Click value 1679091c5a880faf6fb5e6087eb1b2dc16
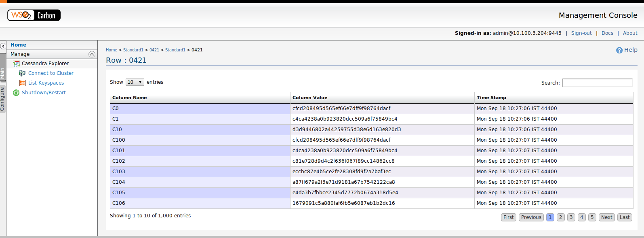644x238 pixels. click(344, 203)
